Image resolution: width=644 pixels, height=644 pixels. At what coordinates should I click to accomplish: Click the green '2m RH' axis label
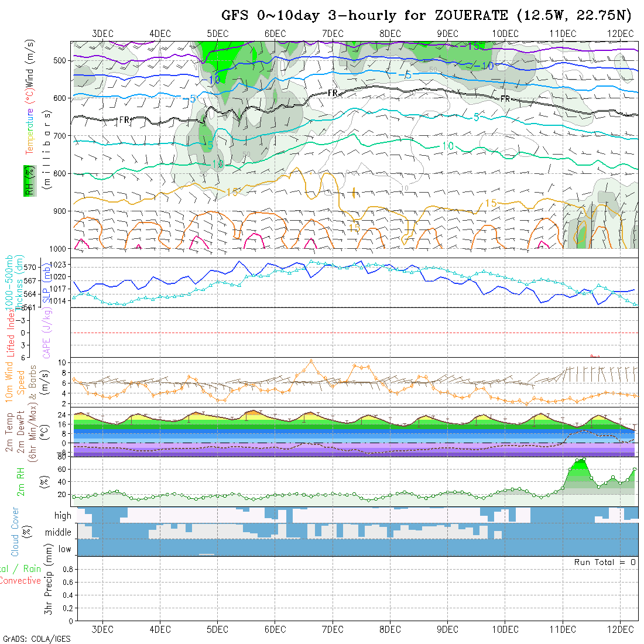point(20,482)
